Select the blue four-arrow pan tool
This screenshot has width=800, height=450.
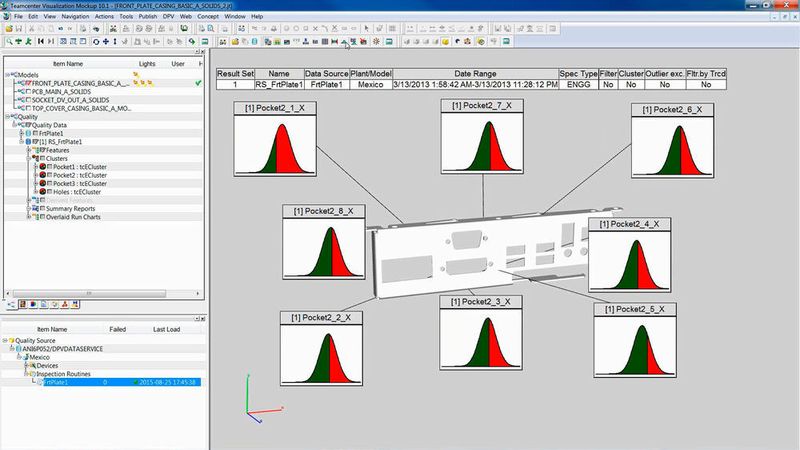106,41
